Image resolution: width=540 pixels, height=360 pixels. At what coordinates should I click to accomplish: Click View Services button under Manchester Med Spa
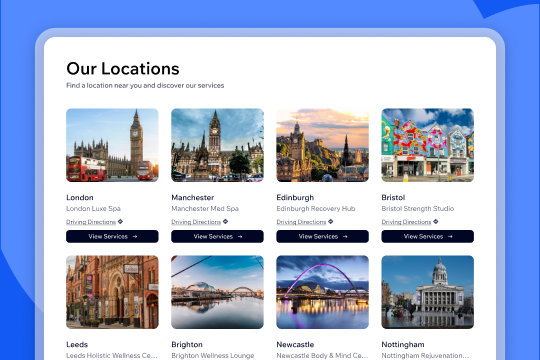tap(217, 236)
